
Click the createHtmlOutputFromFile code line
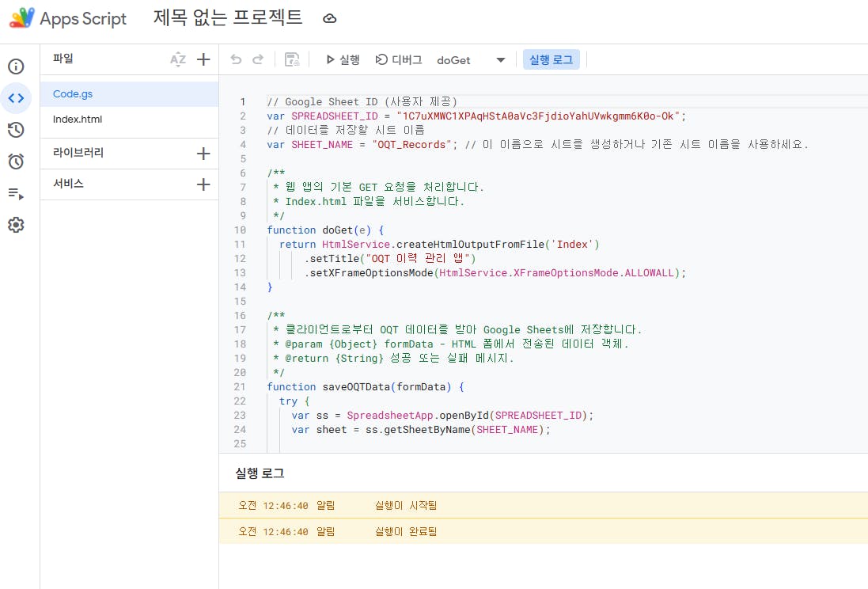tap(439, 245)
